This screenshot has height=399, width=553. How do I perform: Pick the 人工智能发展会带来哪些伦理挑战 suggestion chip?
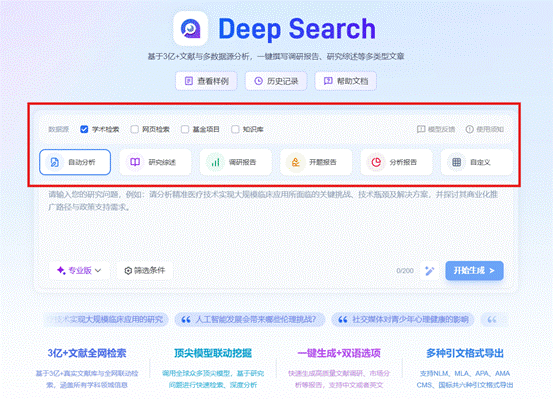click(x=250, y=320)
